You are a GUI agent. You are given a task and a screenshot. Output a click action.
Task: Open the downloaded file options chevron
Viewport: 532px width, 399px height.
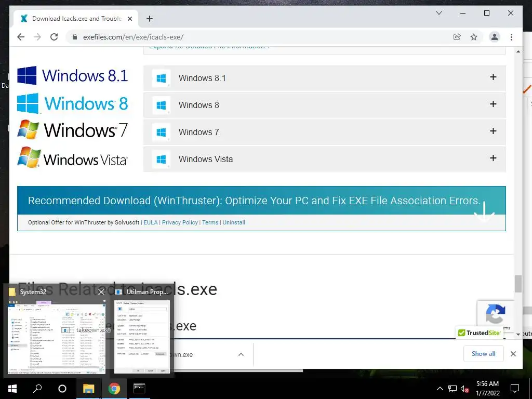coord(241,354)
